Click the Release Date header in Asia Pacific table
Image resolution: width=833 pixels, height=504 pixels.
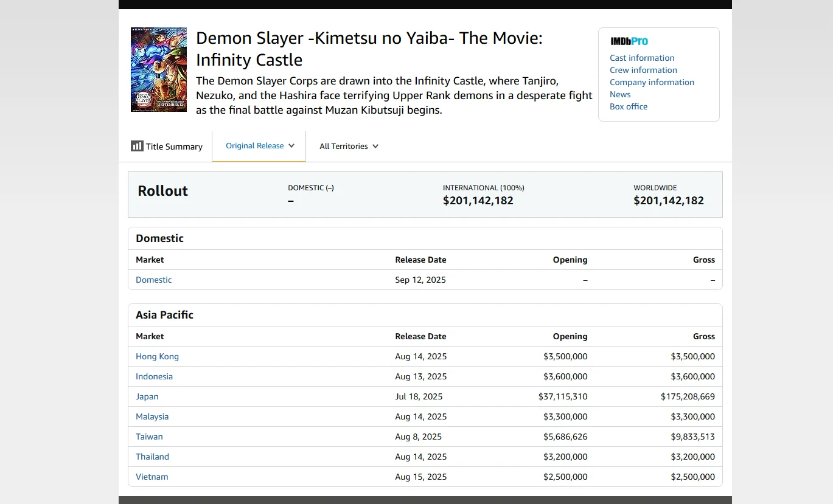[x=420, y=336]
